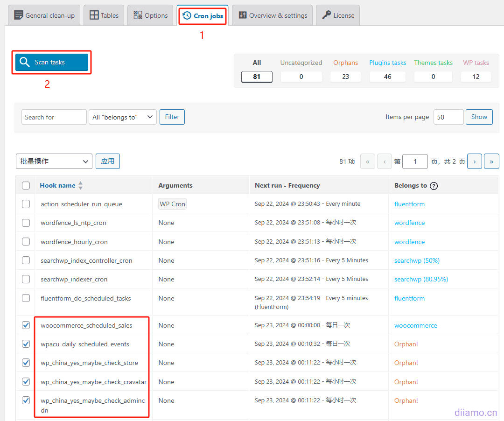504x421 pixels.
Task: Click the Search for input field
Action: click(54, 117)
